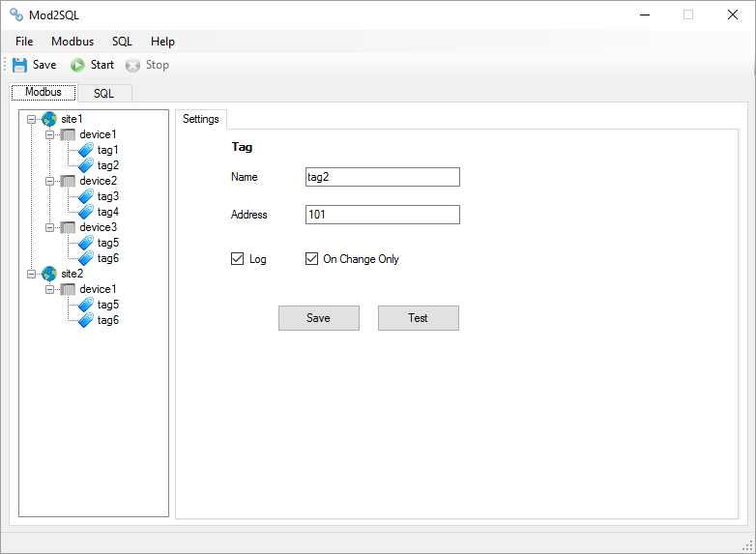
Task: Collapse the device3 tree node
Action: (x=49, y=227)
